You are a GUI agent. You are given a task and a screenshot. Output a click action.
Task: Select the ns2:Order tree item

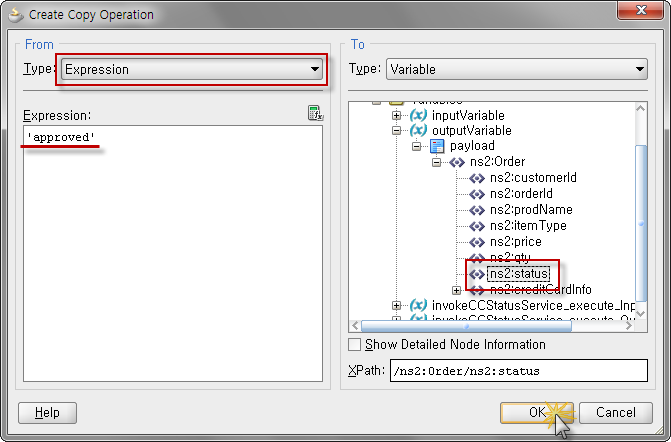tap(497, 162)
